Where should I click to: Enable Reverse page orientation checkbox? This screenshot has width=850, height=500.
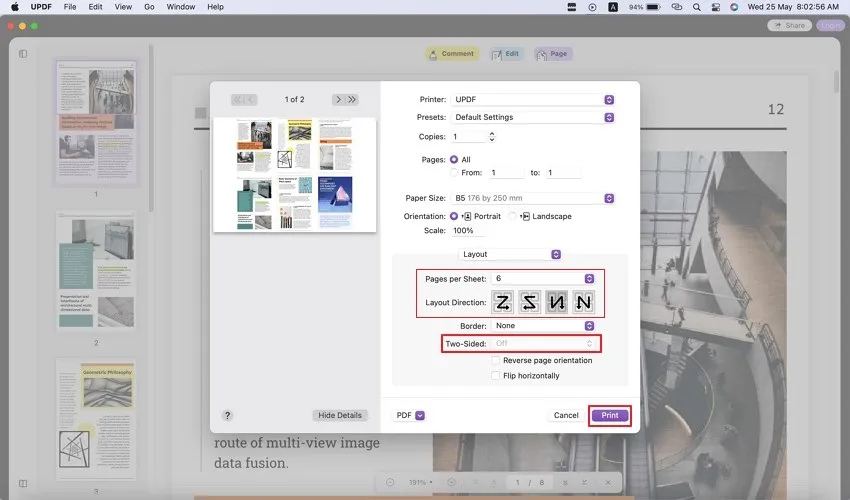(495, 360)
